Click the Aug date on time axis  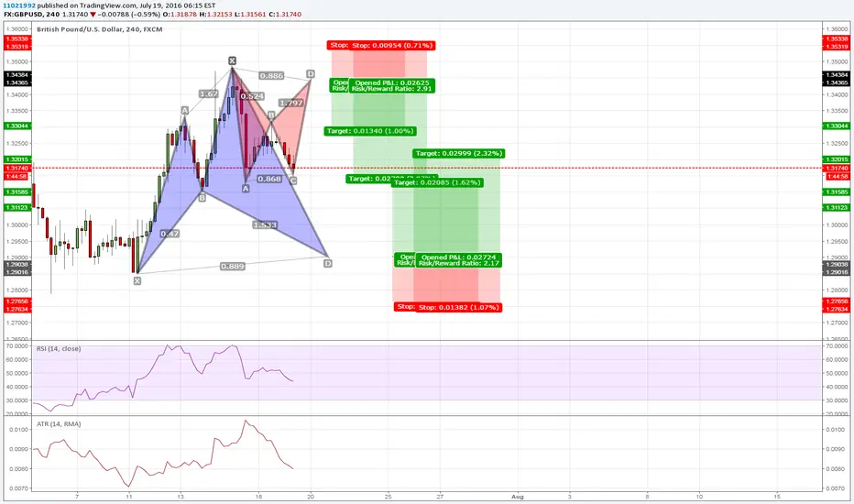click(518, 497)
